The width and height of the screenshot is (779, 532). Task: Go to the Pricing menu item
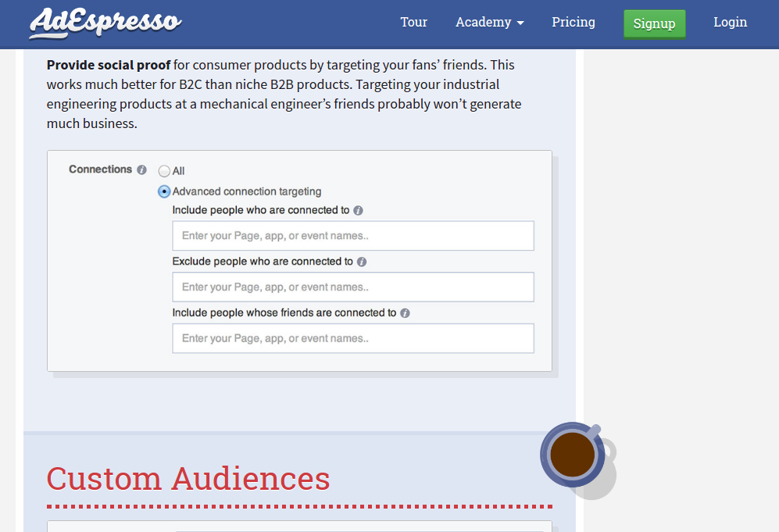pos(573,22)
